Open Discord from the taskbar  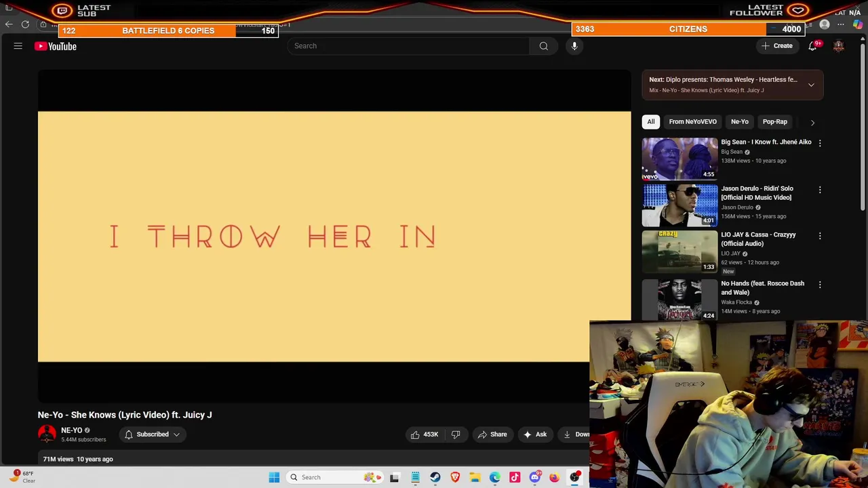point(535,477)
